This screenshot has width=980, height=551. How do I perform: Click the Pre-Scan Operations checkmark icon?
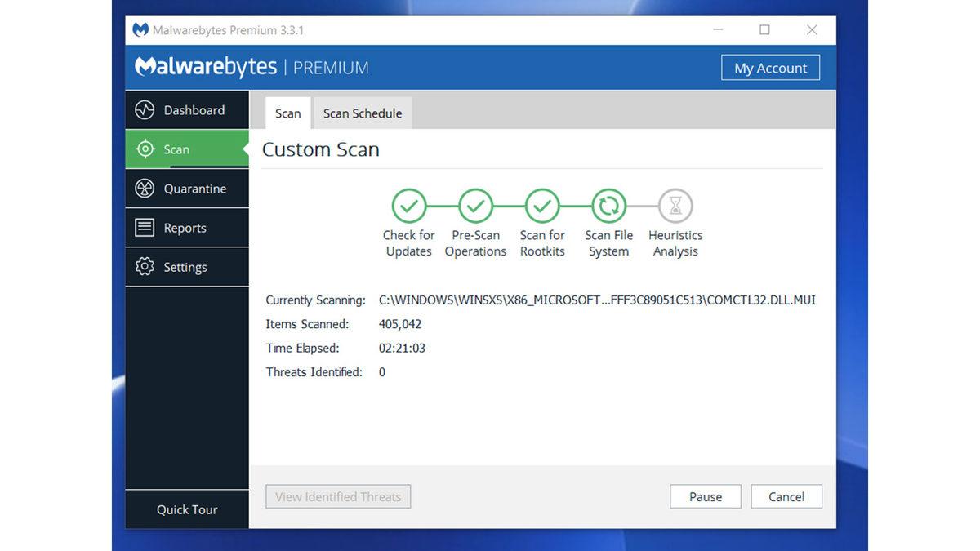[x=475, y=205]
